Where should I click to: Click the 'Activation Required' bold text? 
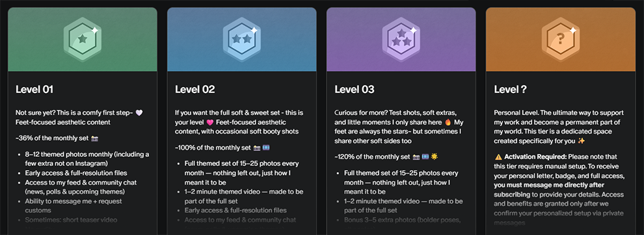(533, 157)
